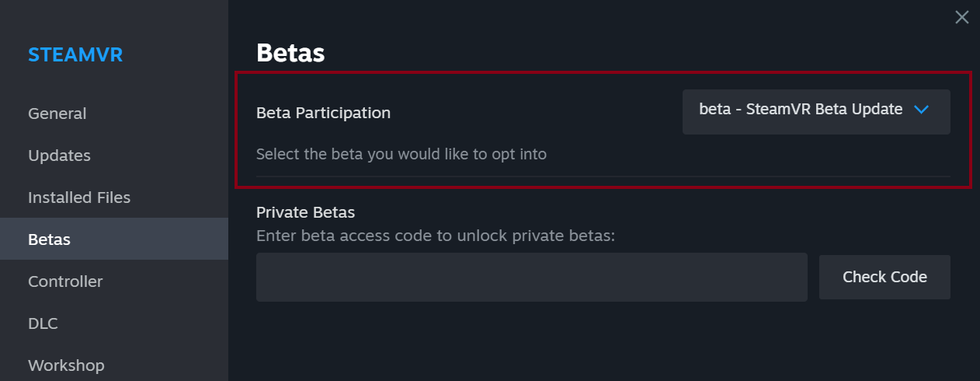Focus the beta access code field

click(x=531, y=277)
